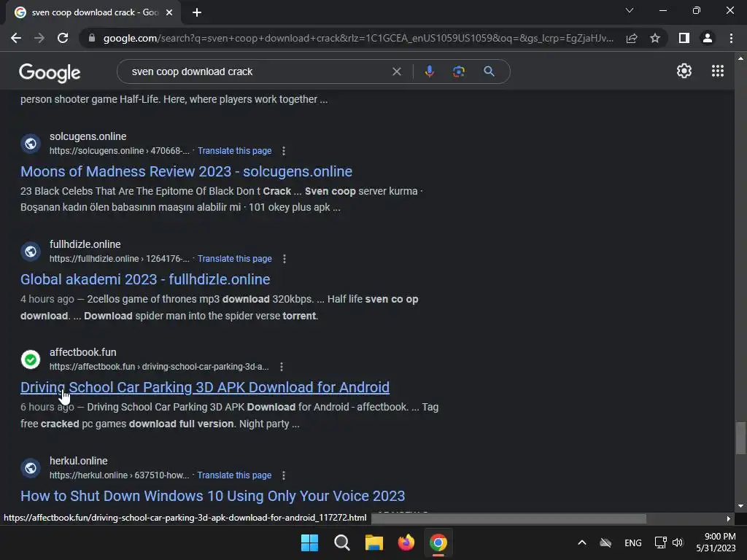Viewport: 747px width, 560px height.
Task: Click the search query input field
Action: coord(258,71)
